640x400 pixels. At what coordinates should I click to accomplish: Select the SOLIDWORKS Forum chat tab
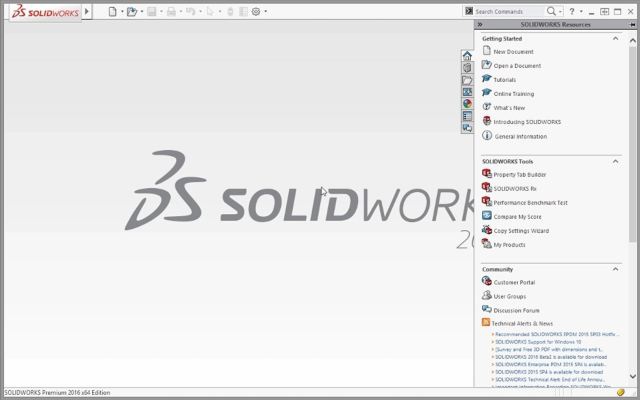coord(467,128)
